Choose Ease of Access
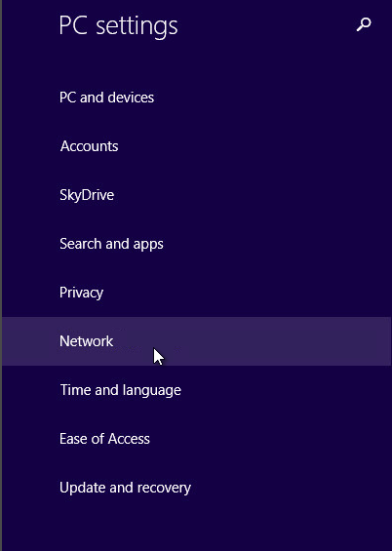The height and width of the screenshot is (551, 392). pos(196,439)
